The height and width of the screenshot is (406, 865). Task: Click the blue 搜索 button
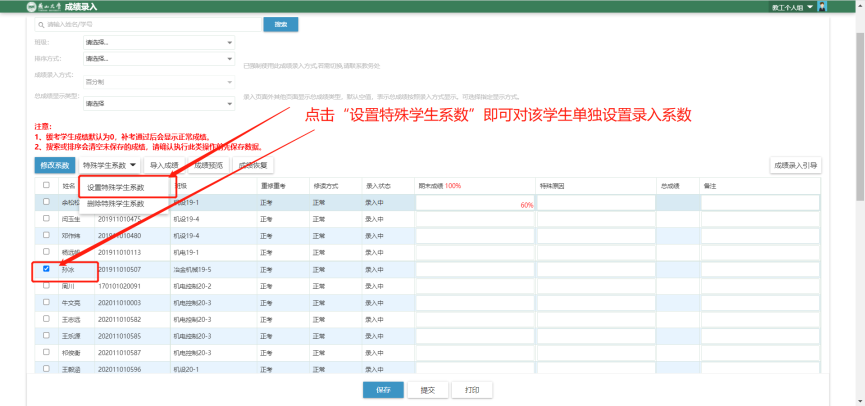[x=280, y=23]
